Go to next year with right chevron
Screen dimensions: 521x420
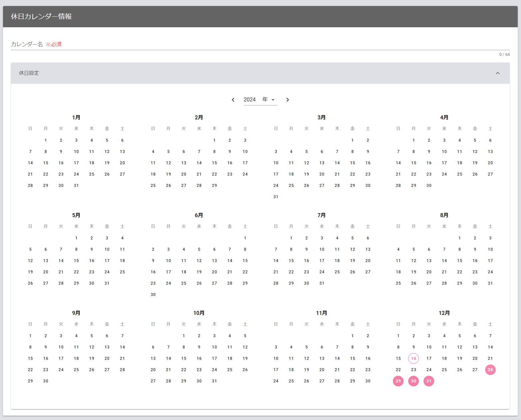[288, 100]
